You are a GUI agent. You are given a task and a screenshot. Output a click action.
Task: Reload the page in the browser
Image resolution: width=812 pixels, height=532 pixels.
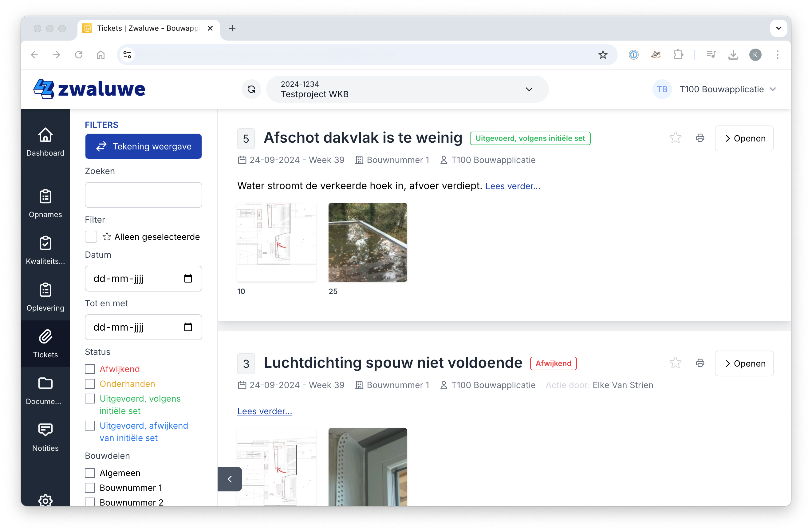[x=79, y=55]
